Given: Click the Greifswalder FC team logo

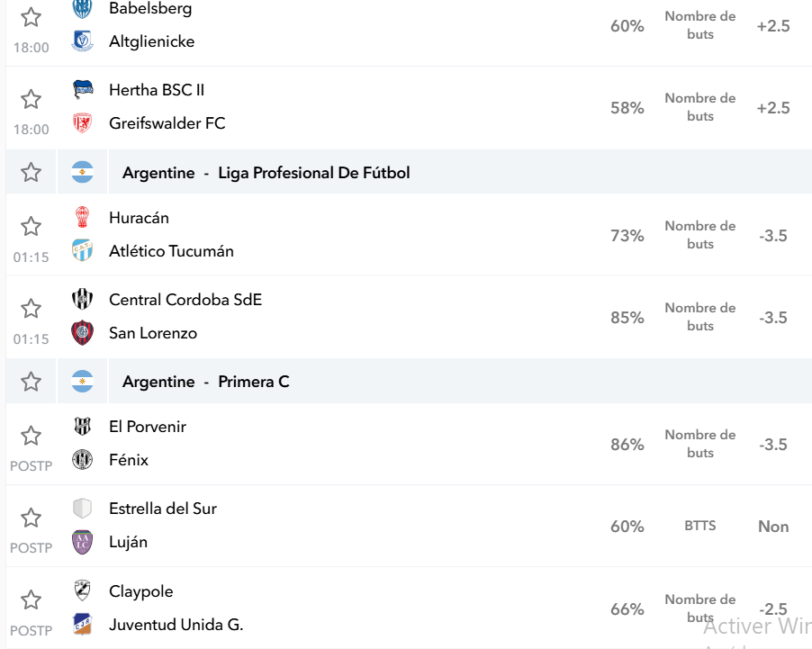Looking at the screenshot, I should 82,123.
